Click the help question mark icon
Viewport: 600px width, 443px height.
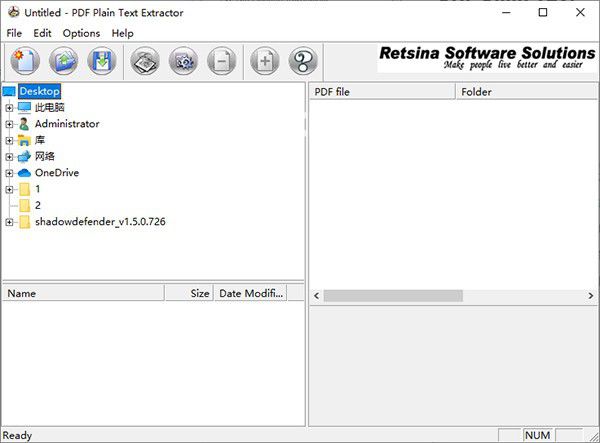(x=303, y=61)
